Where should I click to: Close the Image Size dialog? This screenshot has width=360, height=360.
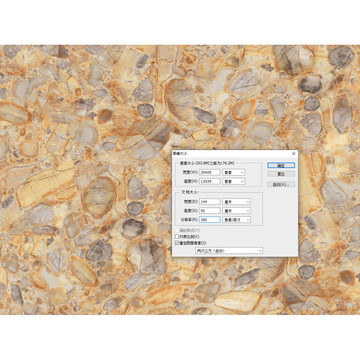[293, 154]
